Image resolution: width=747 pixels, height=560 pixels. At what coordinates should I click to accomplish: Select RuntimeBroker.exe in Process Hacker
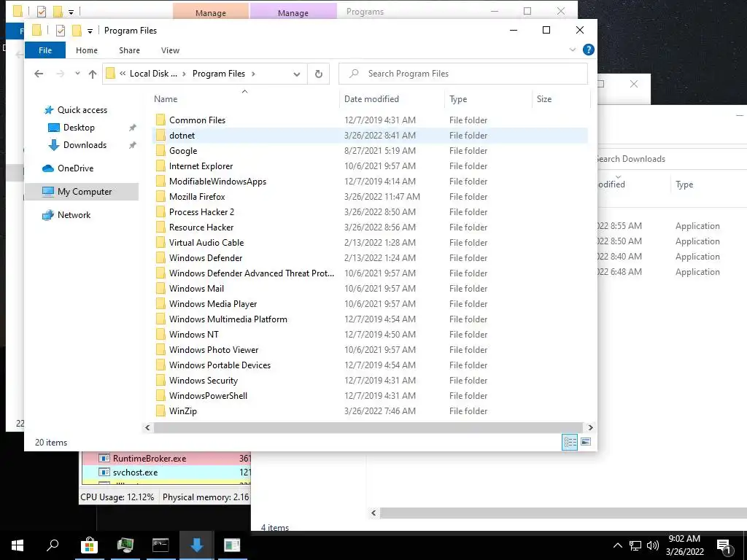coord(167,459)
